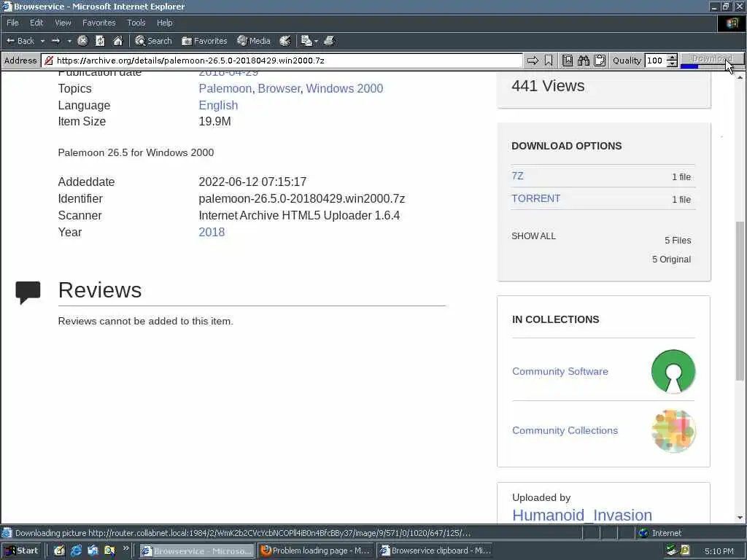Click the second system tray icon
This screenshot has width=747, height=560.
pos(685,551)
